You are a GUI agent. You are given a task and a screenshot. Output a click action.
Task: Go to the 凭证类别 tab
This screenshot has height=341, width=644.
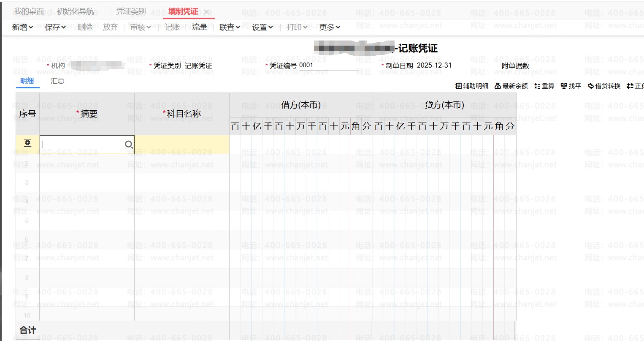point(131,11)
